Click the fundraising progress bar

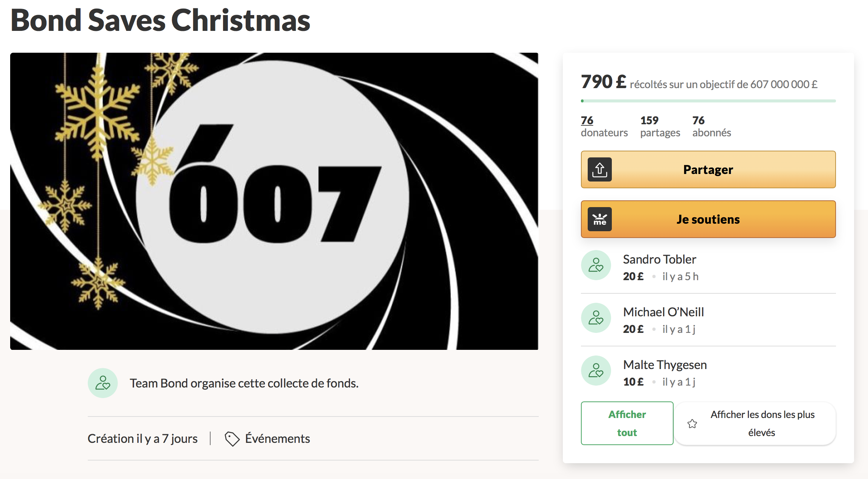pyautogui.click(x=708, y=101)
